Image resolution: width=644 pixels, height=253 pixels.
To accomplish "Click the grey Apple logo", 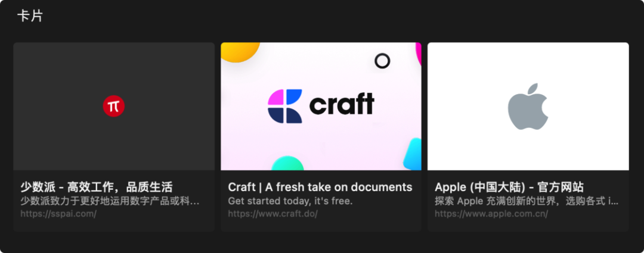I will [528, 106].
